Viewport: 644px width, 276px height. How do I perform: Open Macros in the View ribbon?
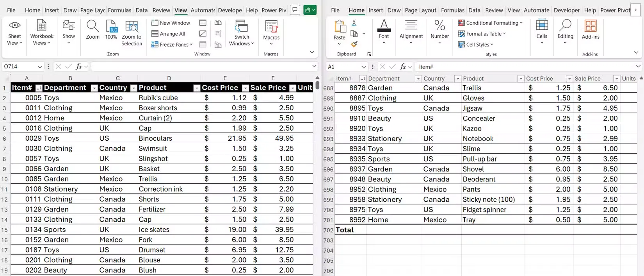[x=271, y=33]
